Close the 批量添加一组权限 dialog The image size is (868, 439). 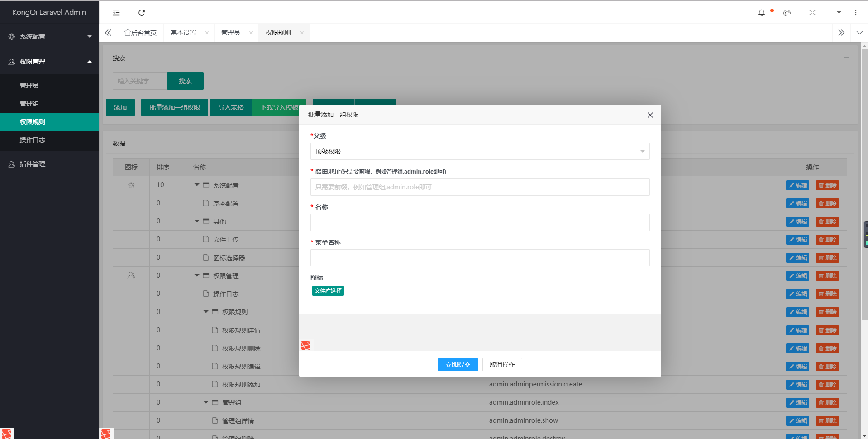click(650, 115)
